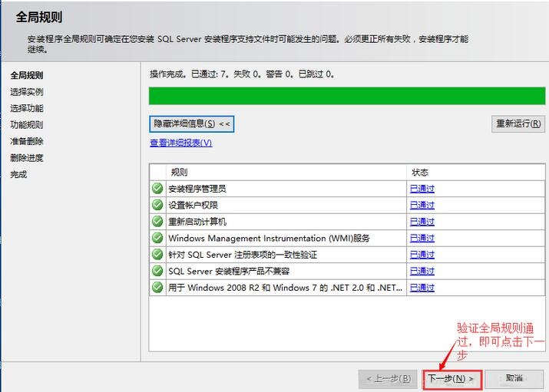
Task: Click 下一步(N) button
Action: coord(452,380)
